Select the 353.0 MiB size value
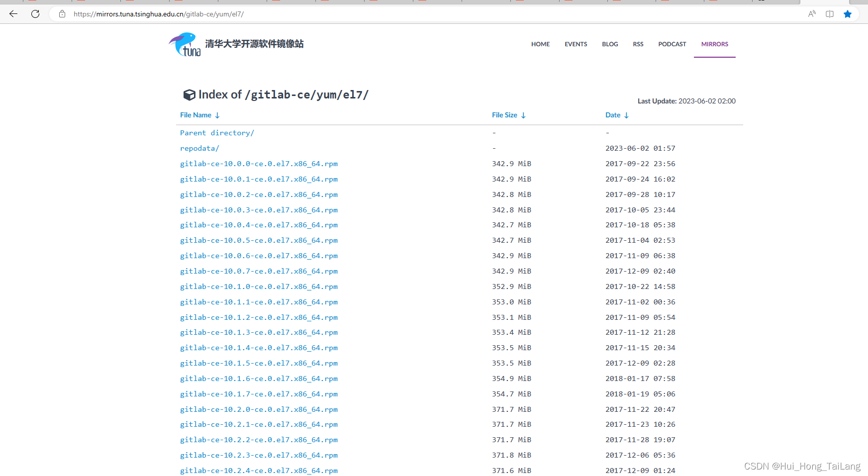 click(x=511, y=302)
